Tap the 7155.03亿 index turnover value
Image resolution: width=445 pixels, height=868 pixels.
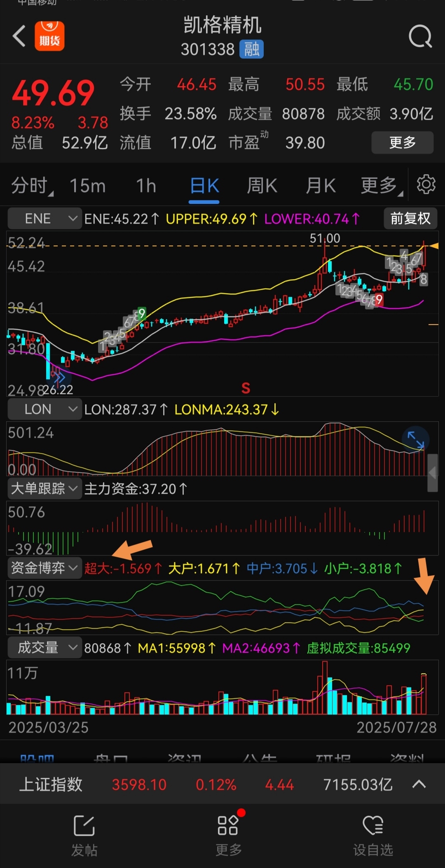point(358,784)
